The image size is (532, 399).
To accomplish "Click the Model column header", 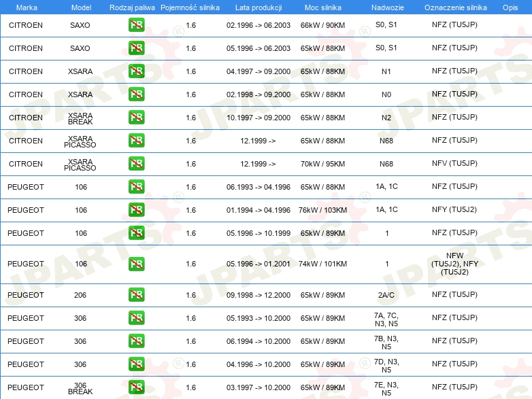I will pyautogui.click(x=81, y=7).
